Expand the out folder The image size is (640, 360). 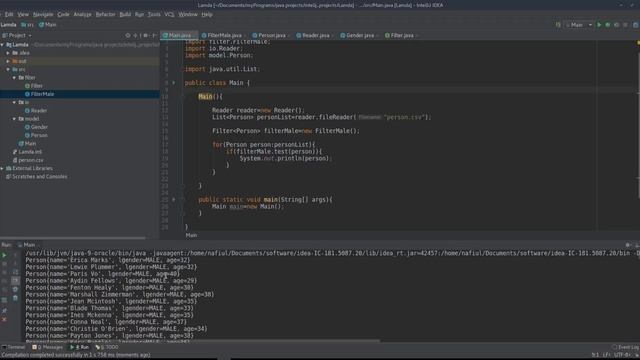[x=8, y=61]
